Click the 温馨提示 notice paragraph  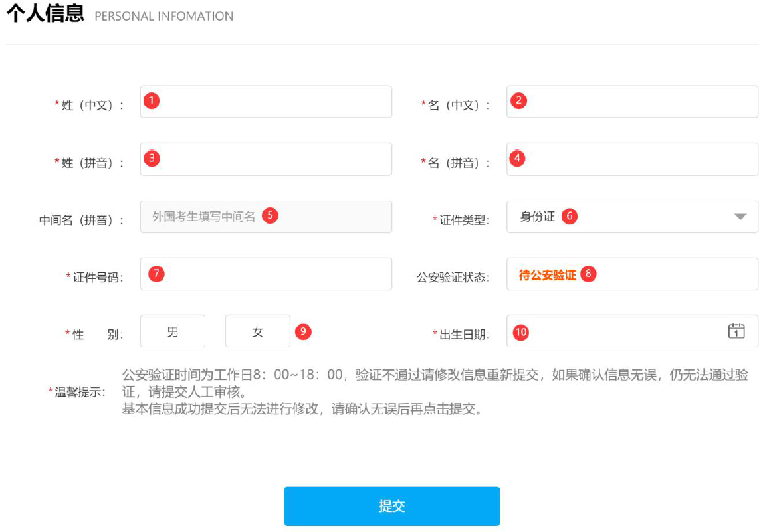click(435, 391)
